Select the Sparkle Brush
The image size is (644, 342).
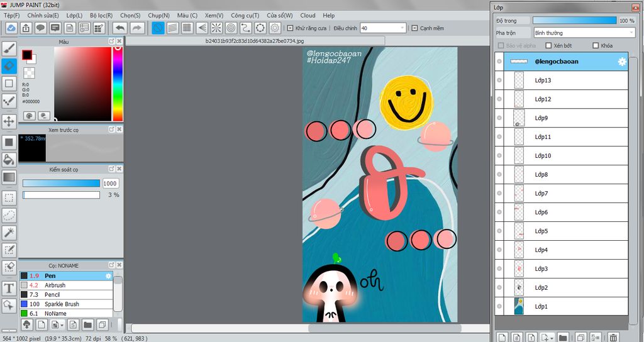click(x=66, y=304)
